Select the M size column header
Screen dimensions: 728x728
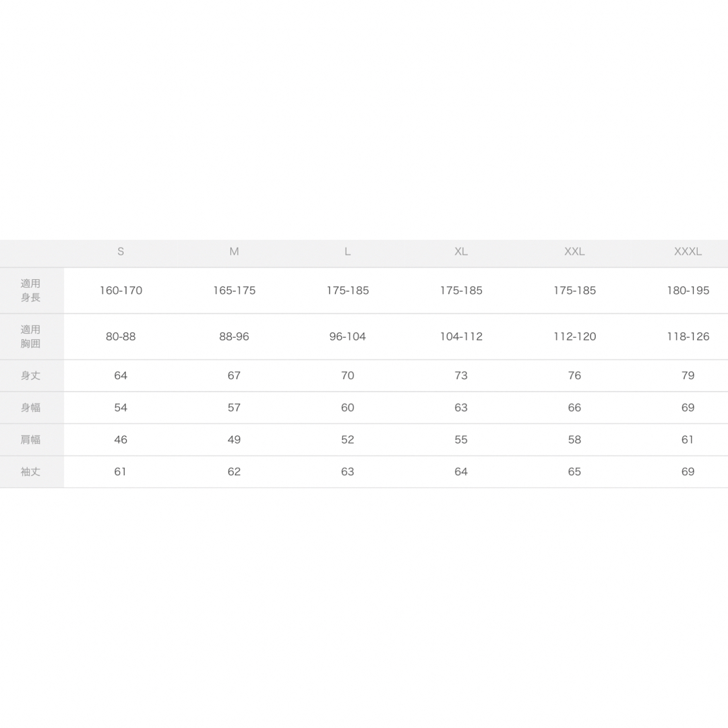click(234, 251)
